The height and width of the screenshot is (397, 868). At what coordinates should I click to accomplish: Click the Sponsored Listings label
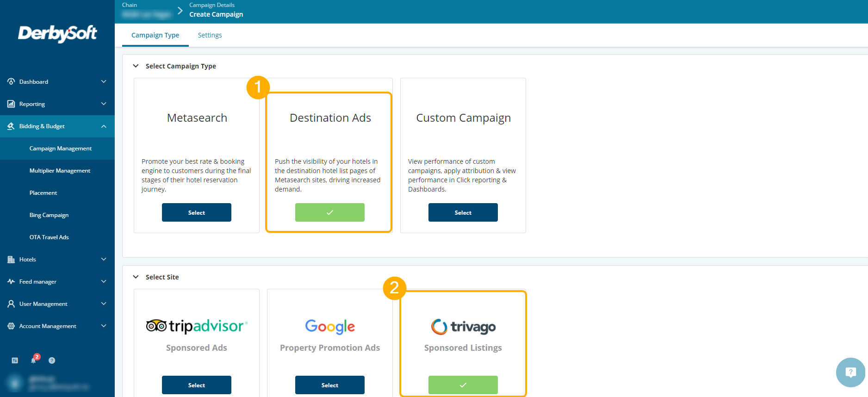coord(463,348)
